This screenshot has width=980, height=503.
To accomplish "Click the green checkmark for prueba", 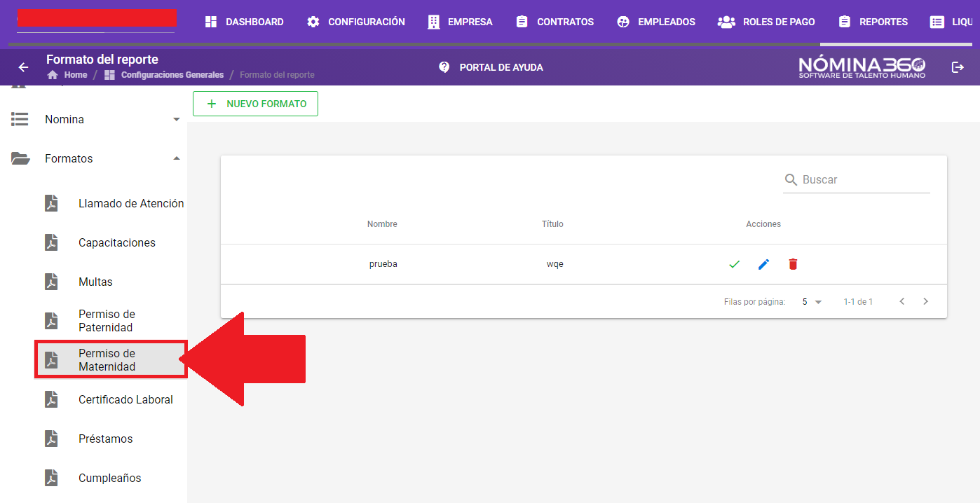I will (734, 264).
